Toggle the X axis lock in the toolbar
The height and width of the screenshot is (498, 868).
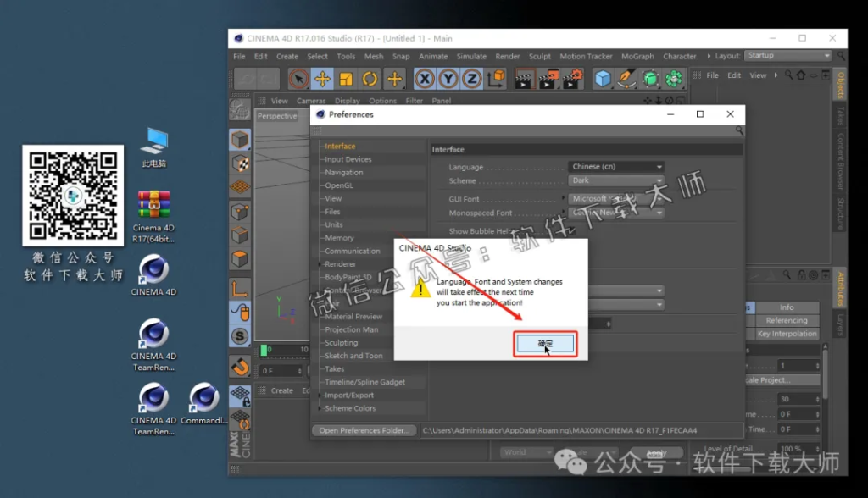click(424, 78)
